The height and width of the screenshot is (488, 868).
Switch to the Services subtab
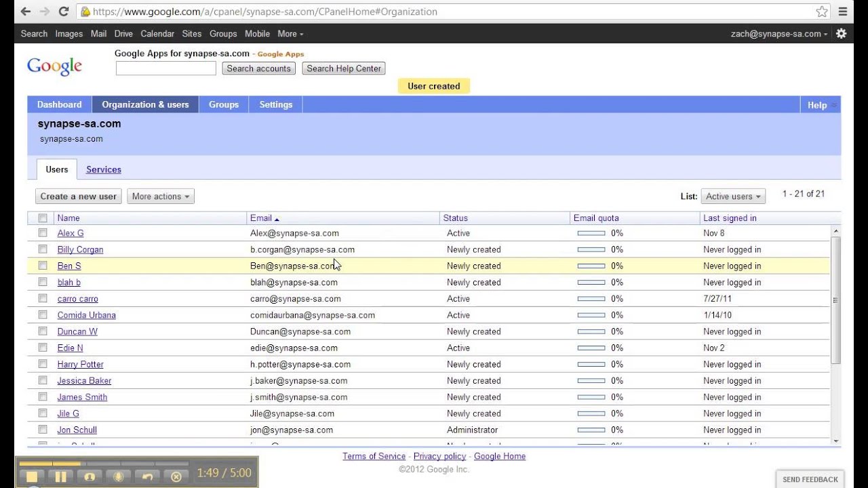pyautogui.click(x=104, y=169)
